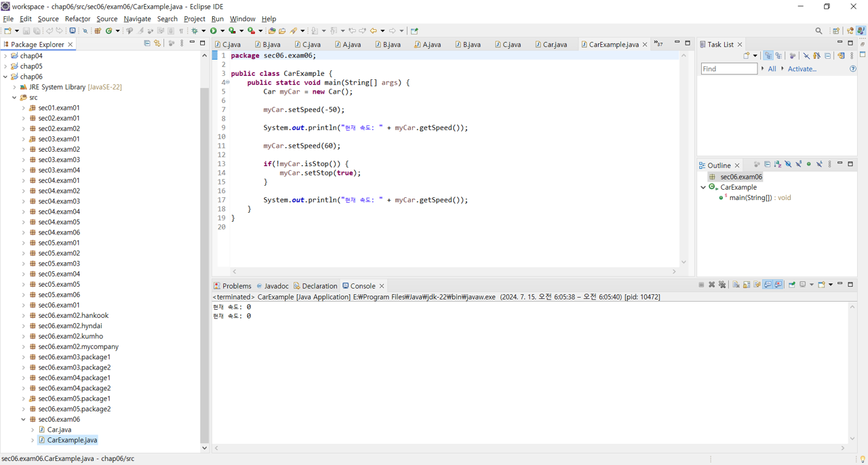Open the Project menu
Viewport: 868px width, 465px height.
[194, 19]
